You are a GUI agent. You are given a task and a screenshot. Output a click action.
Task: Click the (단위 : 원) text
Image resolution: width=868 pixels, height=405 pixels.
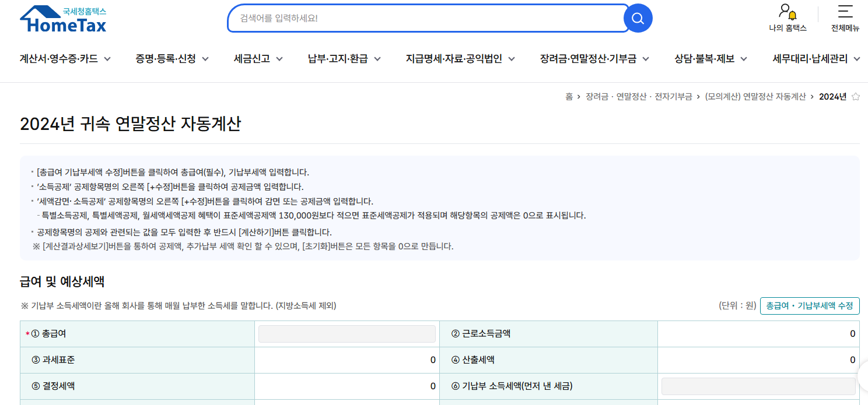[737, 305]
